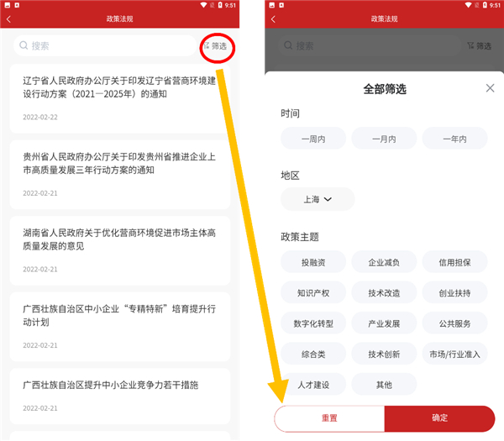Click 2022-02-21 date under 湖南省 article

40,270
